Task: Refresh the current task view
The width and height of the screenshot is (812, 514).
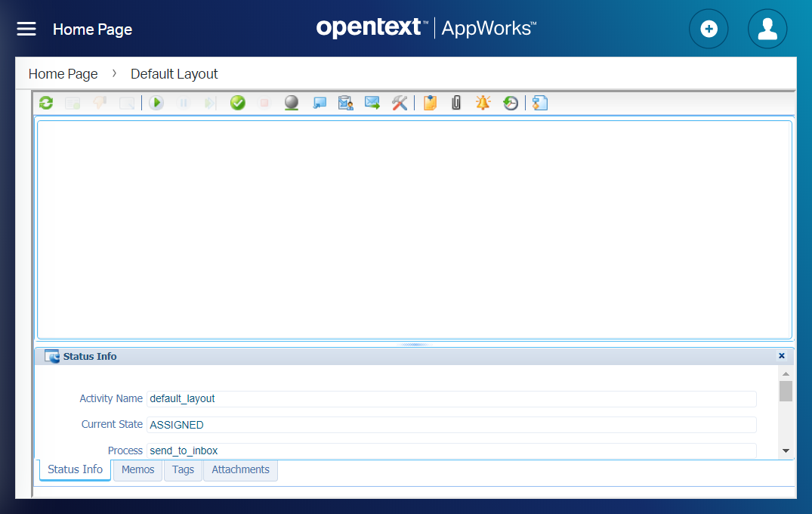Action: tap(45, 103)
